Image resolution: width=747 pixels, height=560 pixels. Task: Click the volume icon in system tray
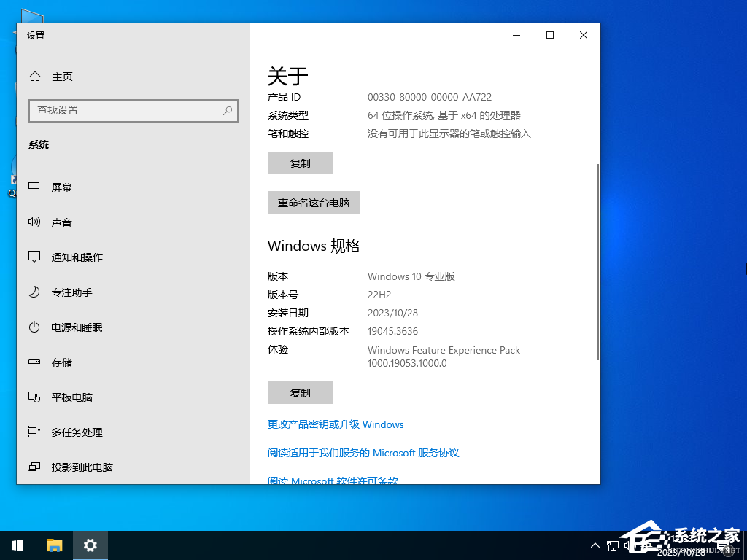click(x=628, y=545)
